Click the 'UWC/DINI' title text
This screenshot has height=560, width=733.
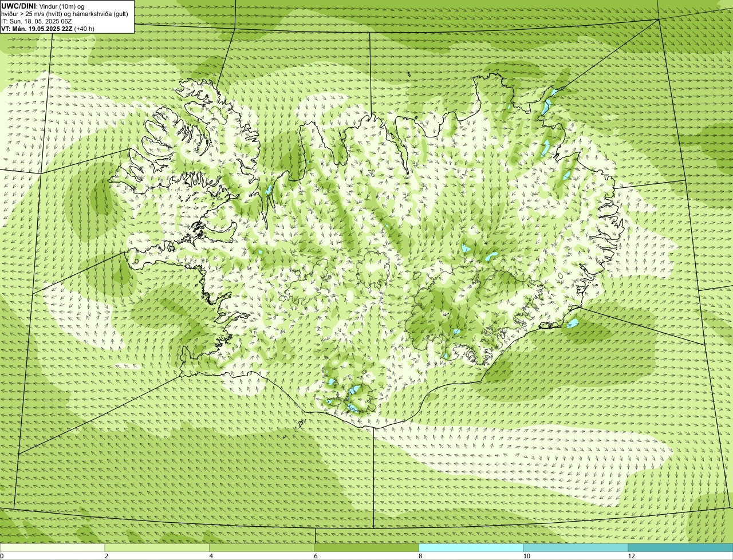point(19,6)
